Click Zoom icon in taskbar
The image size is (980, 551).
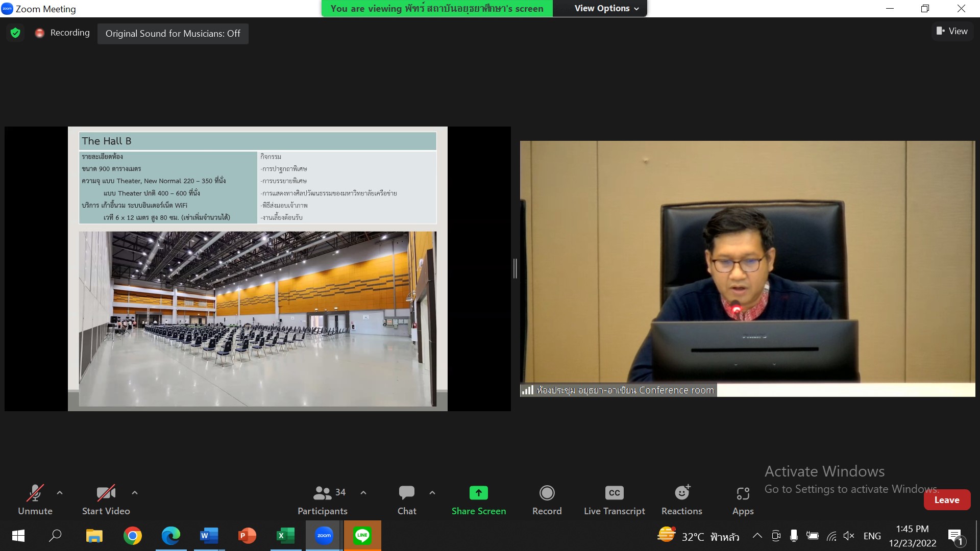(324, 536)
